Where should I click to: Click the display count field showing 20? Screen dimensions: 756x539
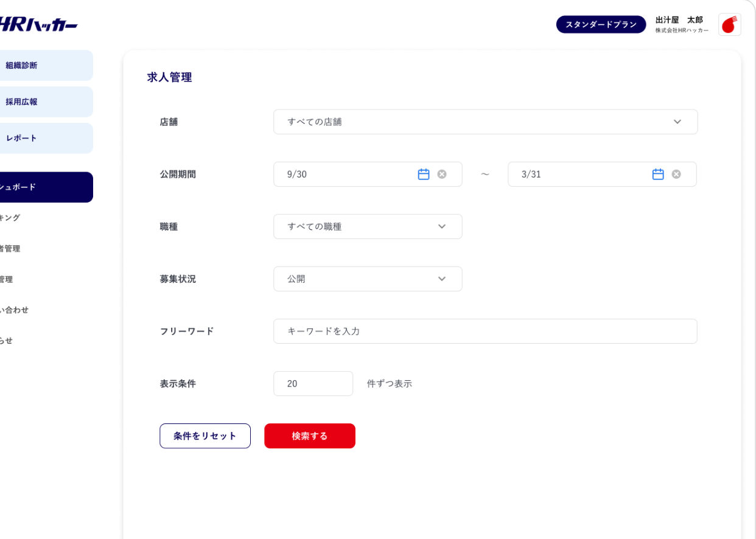[313, 384]
